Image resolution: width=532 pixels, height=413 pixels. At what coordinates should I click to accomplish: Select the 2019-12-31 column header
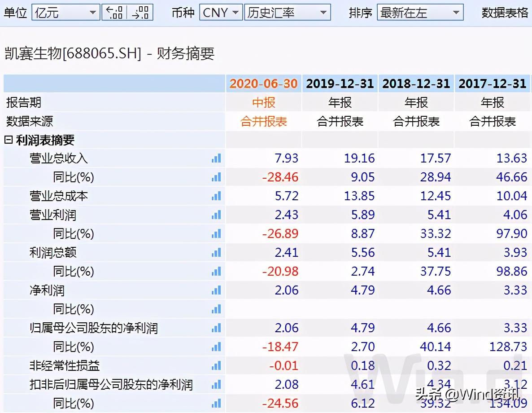tap(340, 83)
